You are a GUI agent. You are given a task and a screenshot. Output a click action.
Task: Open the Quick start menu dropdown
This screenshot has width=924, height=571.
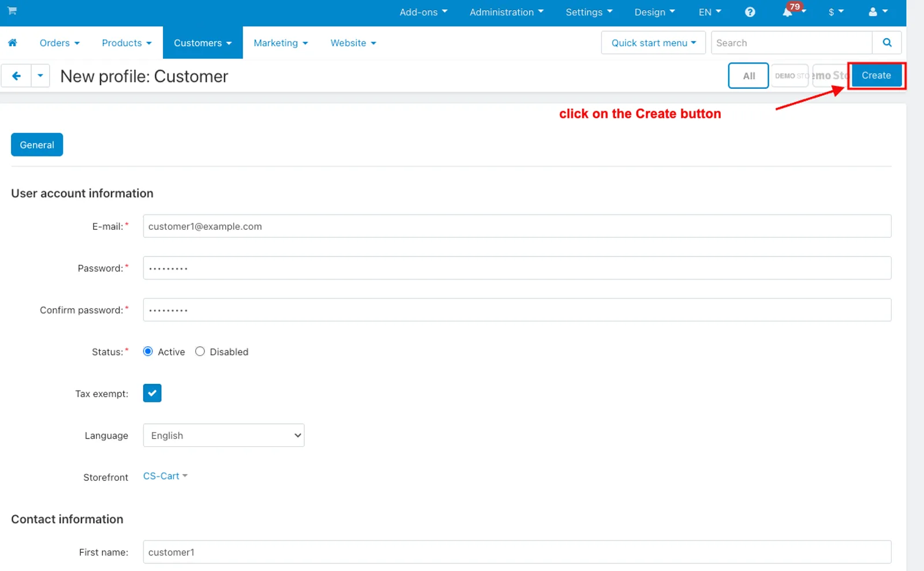click(653, 43)
